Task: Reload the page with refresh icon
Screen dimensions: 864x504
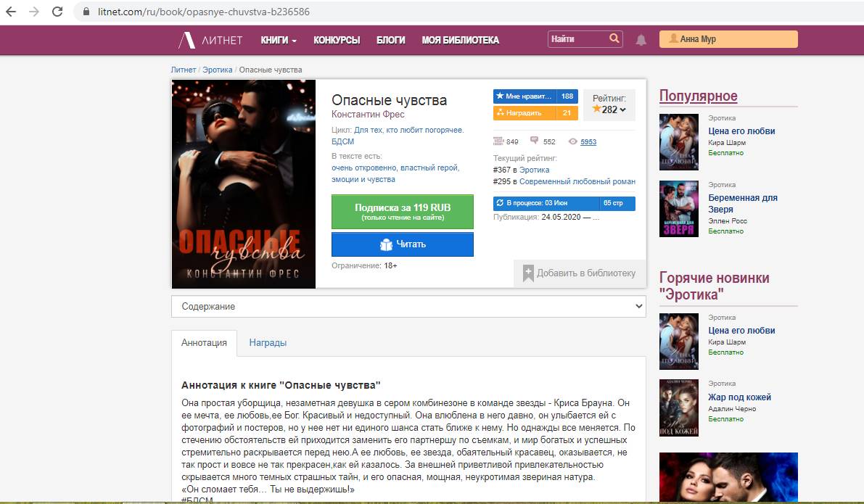Action: click(x=57, y=12)
